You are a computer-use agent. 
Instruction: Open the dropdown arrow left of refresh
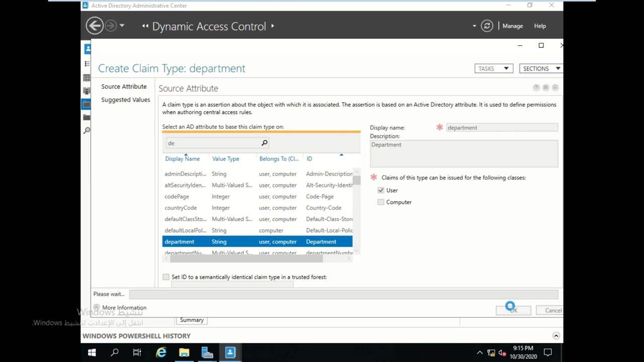point(474,26)
